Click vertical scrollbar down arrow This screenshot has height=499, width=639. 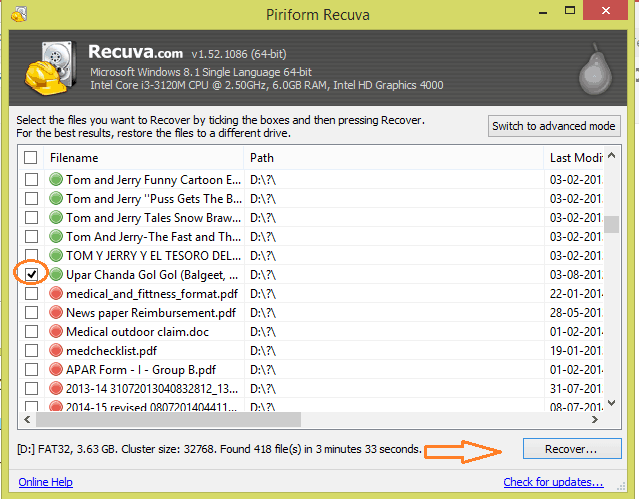pyautogui.click(x=611, y=403)
